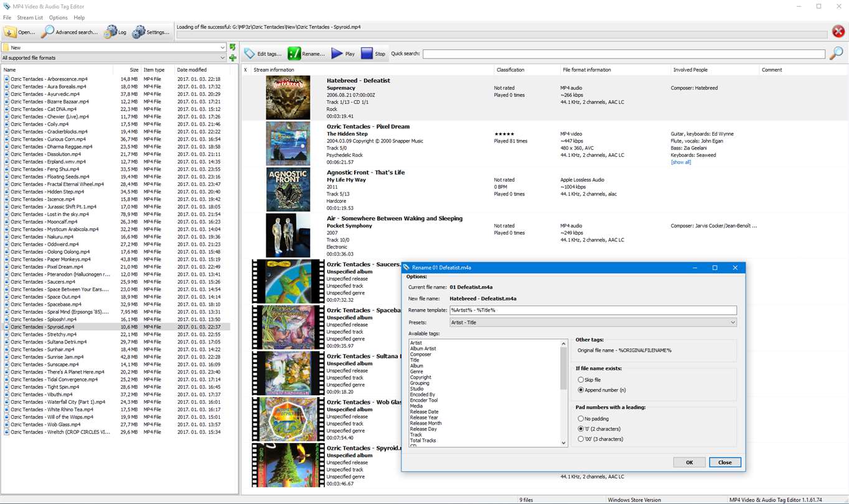The image size is (849, 504).
Task: Click the green plus icon beside the format filter
Action: coord(233,58)
